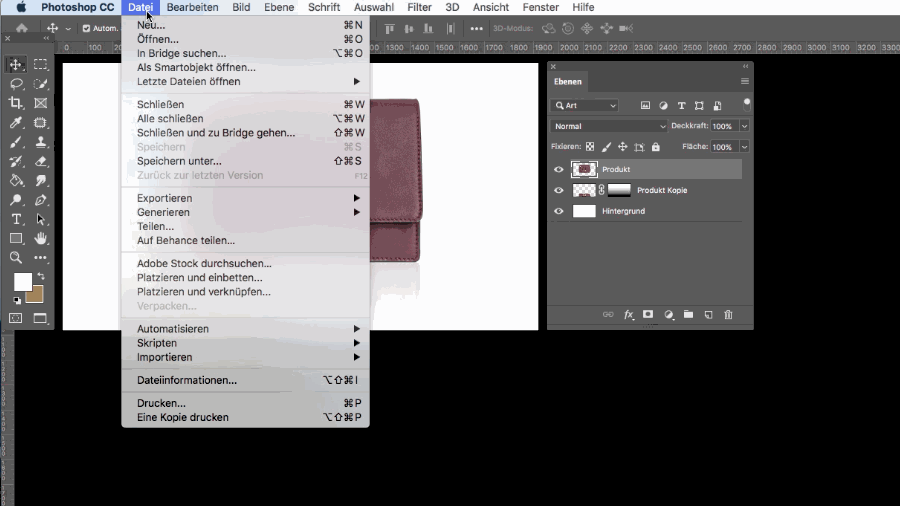Open the Deckkraft opacity dropdown arrow
The image size is (900, 506).
point(744,126)
